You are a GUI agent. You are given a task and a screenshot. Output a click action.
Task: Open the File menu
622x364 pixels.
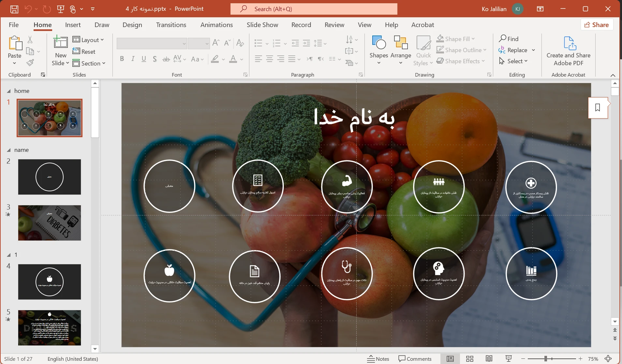coord(14,25)
